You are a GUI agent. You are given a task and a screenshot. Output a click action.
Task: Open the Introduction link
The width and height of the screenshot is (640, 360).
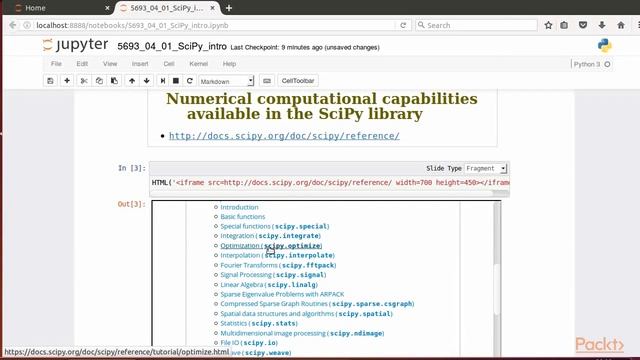coord(239,207)
